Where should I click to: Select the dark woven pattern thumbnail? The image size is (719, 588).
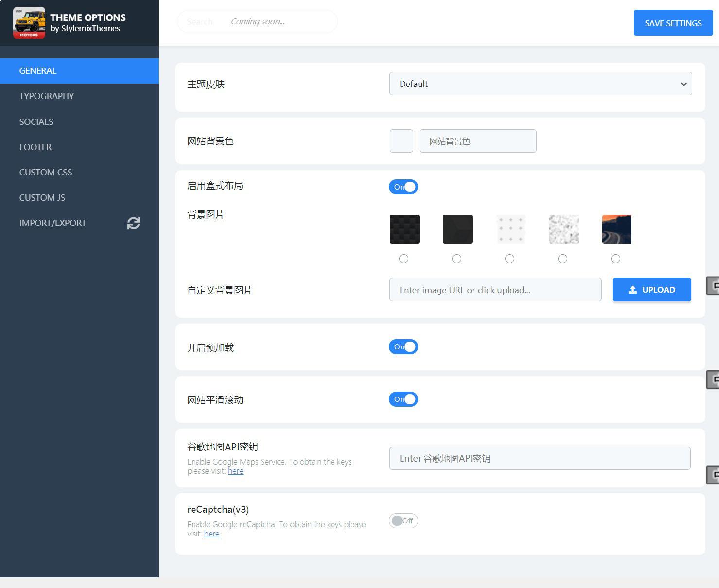pos(405,229)
